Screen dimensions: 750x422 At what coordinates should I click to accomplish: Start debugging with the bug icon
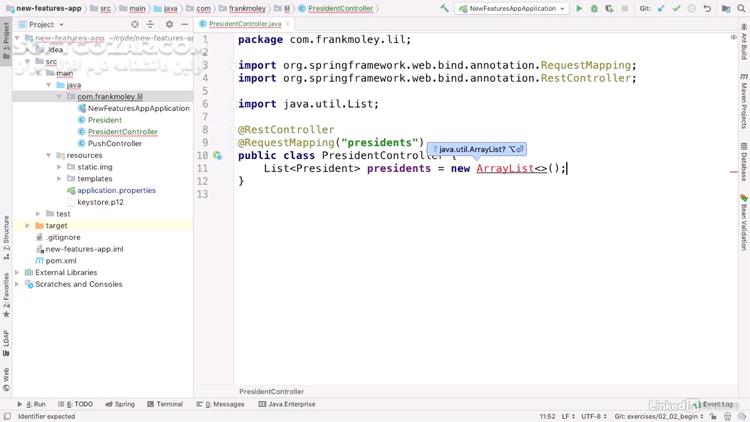[x=594, y=8]
